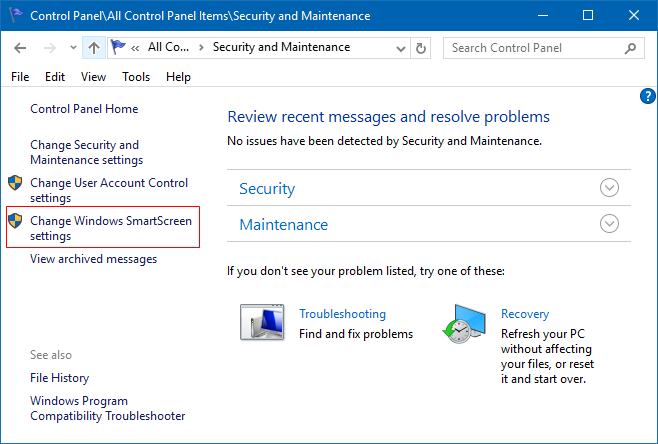The width and height of the screenshot is (658, 444).
Task: Open Change Windows SmartScreen settings
Action: (x=111, y=228)
